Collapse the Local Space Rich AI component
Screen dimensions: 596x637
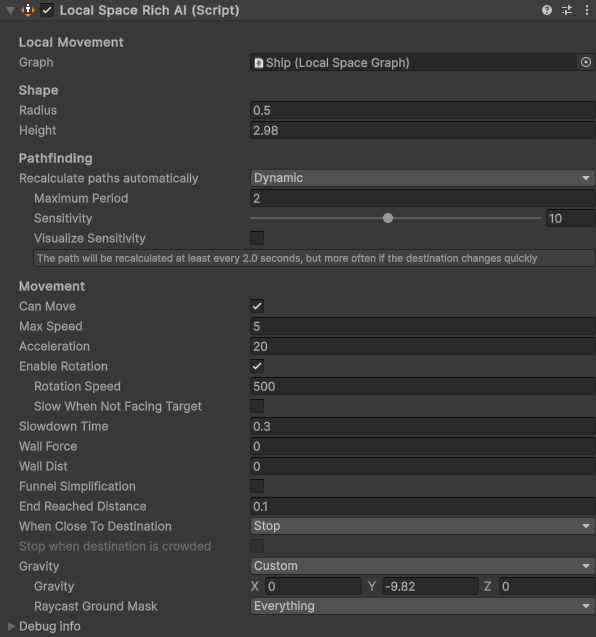pos(11,11)
